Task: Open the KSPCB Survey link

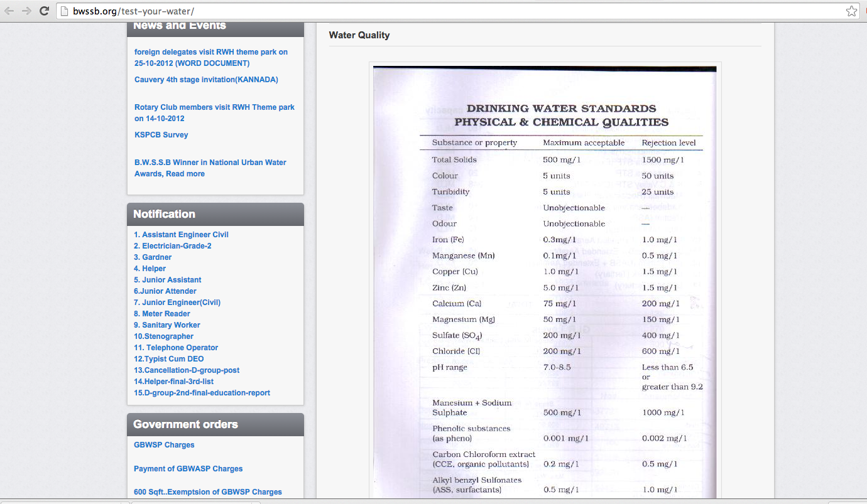Action: tap(161, 135)
